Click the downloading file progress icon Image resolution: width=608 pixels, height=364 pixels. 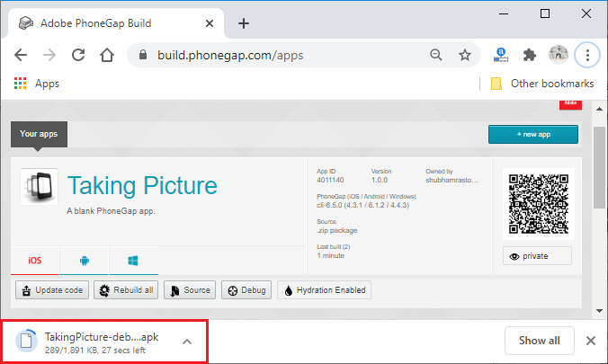[26, 341]
